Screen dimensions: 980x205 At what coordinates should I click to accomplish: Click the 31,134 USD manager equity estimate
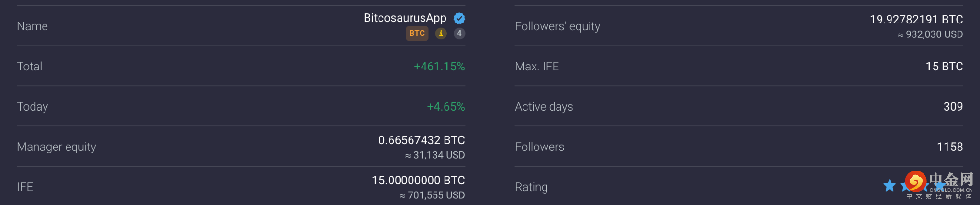point(435,155)
